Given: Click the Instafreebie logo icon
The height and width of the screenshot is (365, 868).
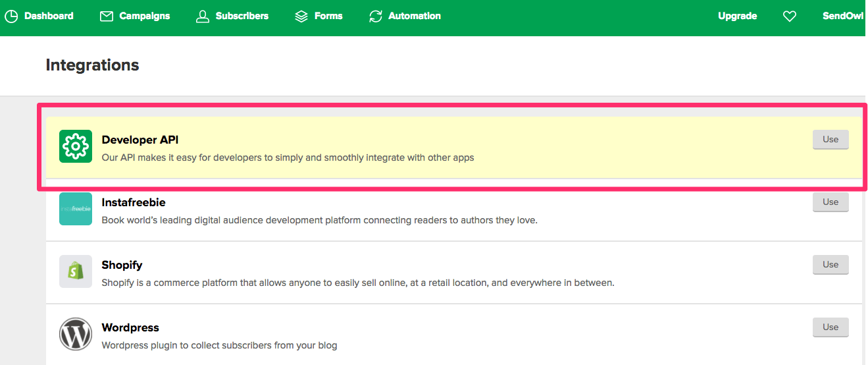Looking at the screenshot, I should (x=76, y=209).
